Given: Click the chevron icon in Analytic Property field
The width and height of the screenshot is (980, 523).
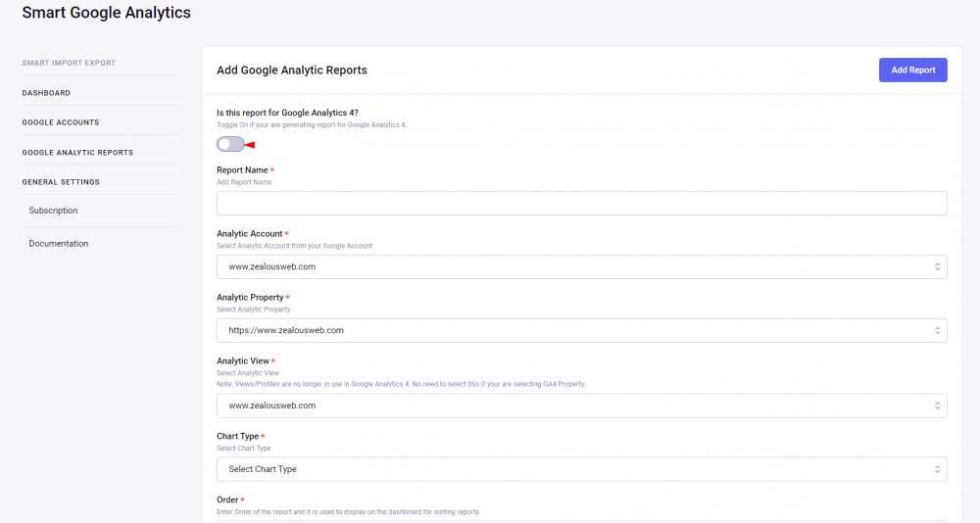Looking at the screenshot, I should [937, 330].
